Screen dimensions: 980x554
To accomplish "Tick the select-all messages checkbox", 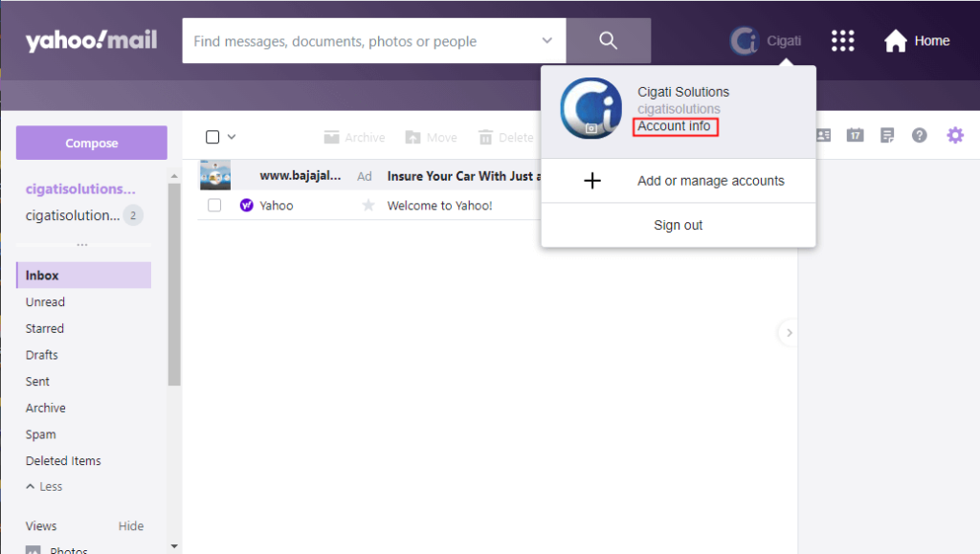I will click(x=212, y=137).
